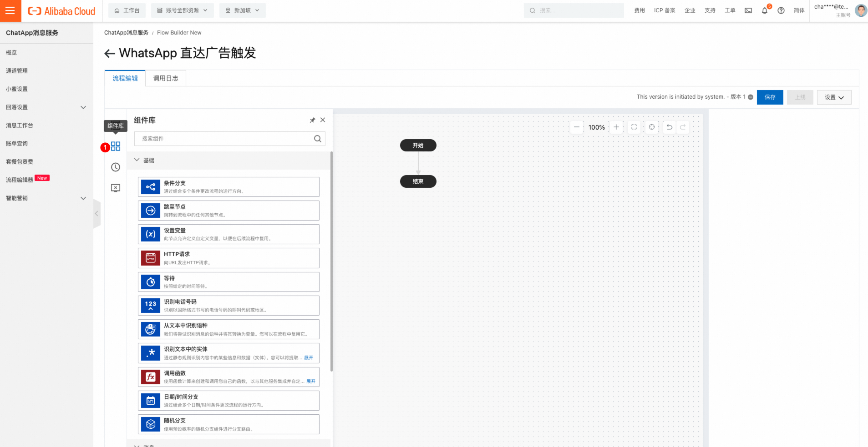Go back using the arrow beside the title
This screenshot has width=868, height=447.
coord(109,54)
